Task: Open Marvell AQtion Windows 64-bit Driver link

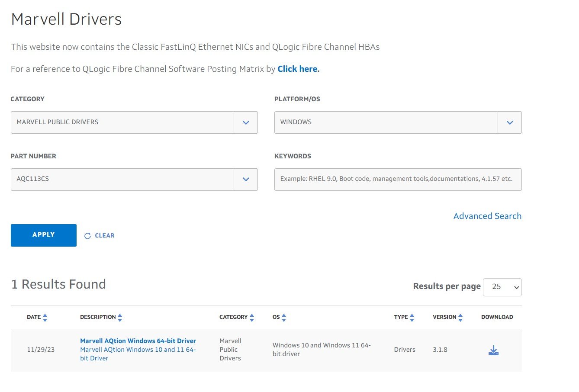Action: click(138, 341)
